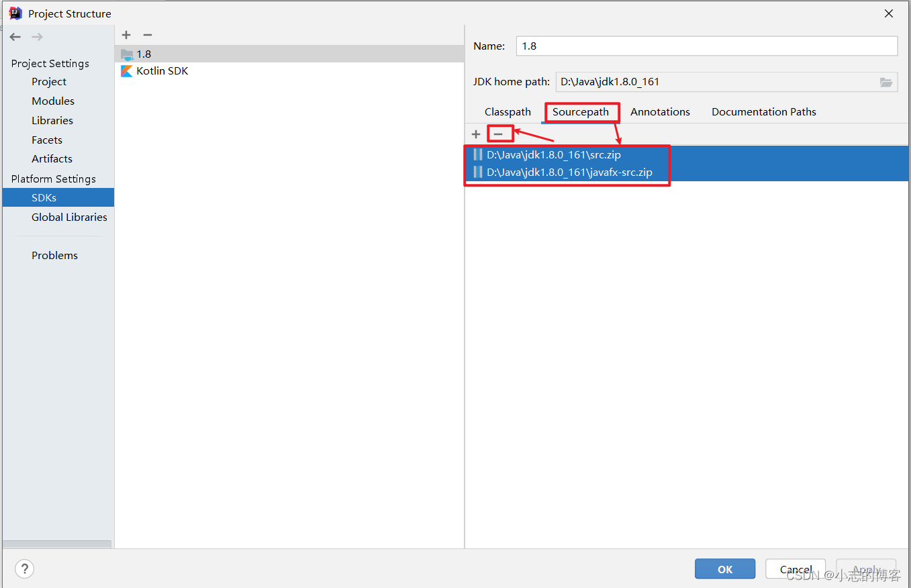911x588 pixels.
Task: Open the Global Libraries page
Action: click(x=69, y=217)
